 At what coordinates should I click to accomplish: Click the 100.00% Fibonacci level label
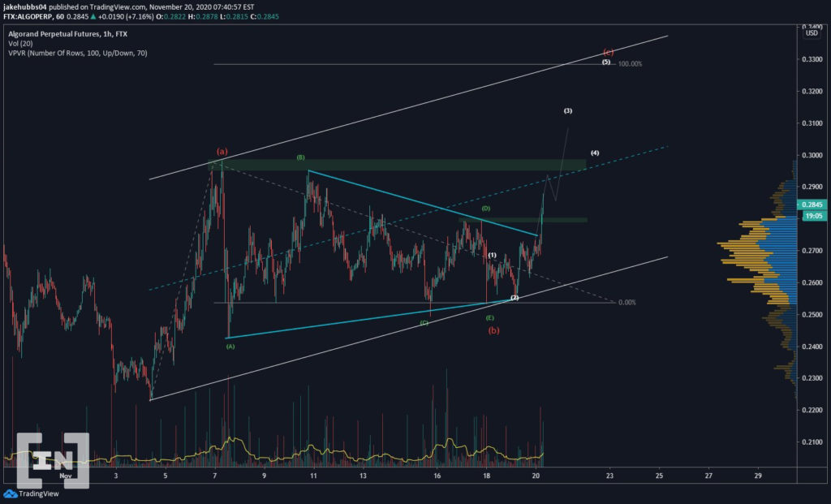[630, 63]
